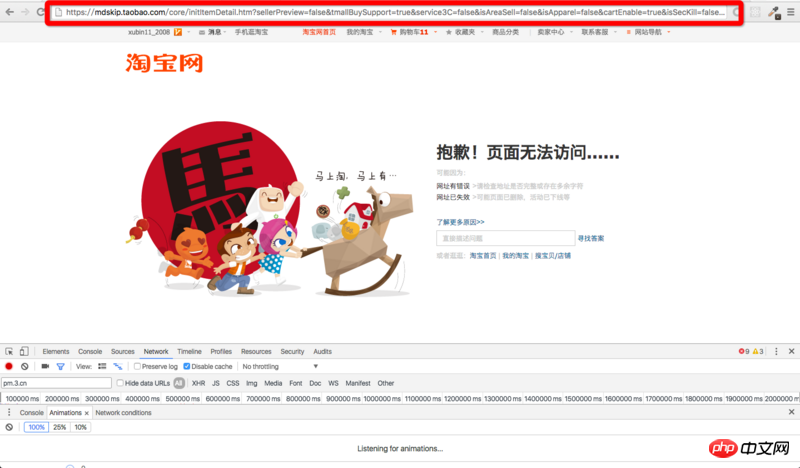Expand the 消息 messages dropdown

(226, 32)
